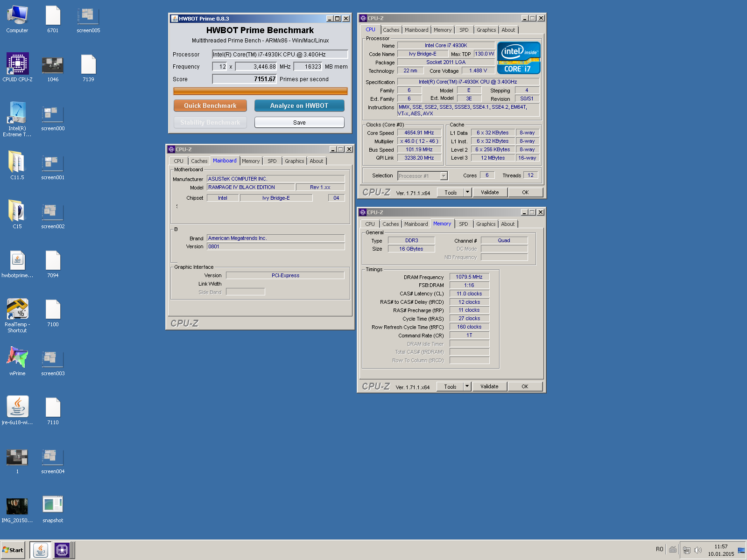Viewport: 747px width, 560px height.
Task: Open the Start menu
Action: pos(13,550)
